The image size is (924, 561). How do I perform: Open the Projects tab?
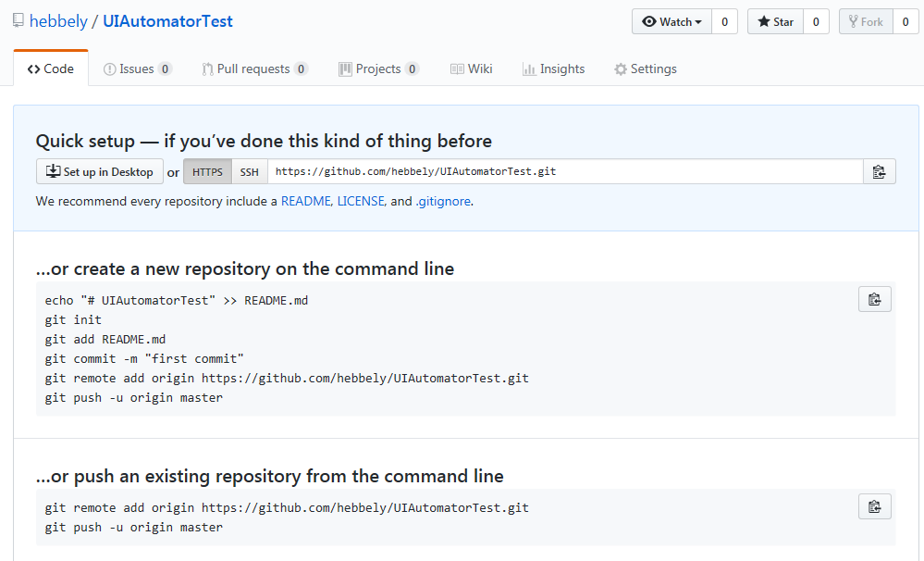(378, 69)
